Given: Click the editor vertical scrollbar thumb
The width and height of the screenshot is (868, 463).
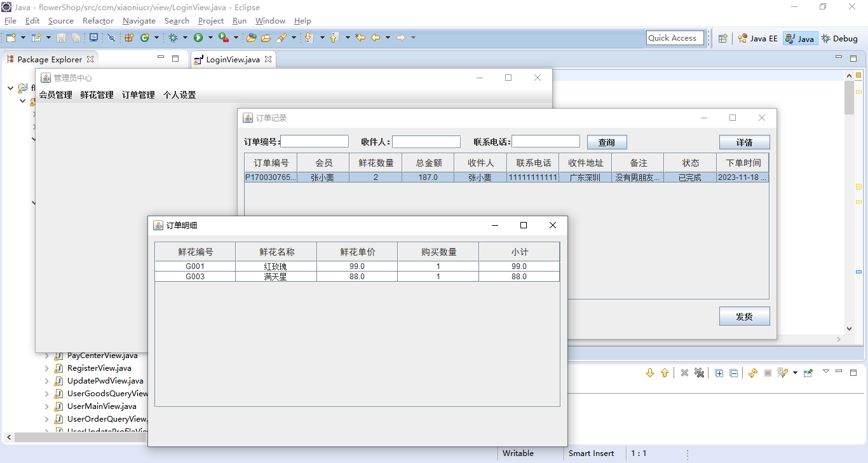Looking at the screenshot, I should click(x=850, y=97).
